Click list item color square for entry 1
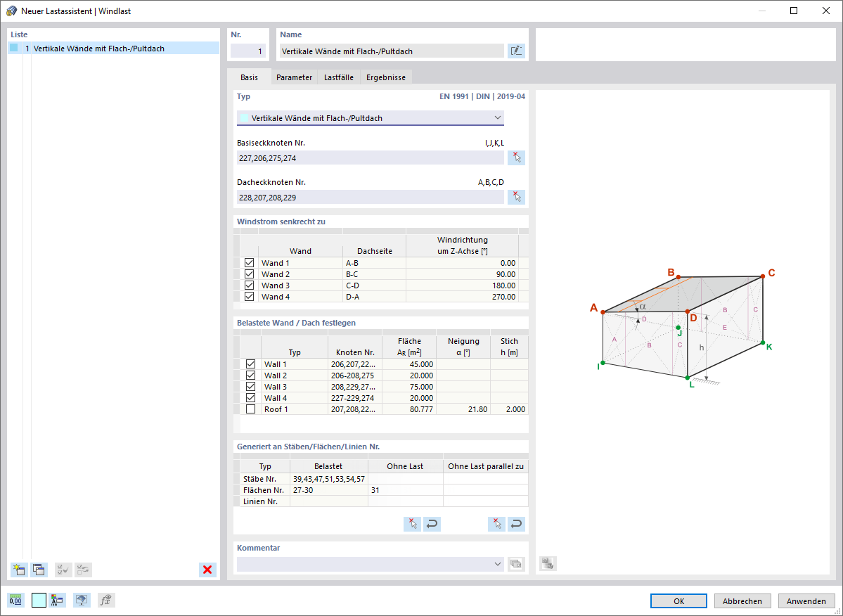The width and height of the screenshot is (843, 616). 14,48
